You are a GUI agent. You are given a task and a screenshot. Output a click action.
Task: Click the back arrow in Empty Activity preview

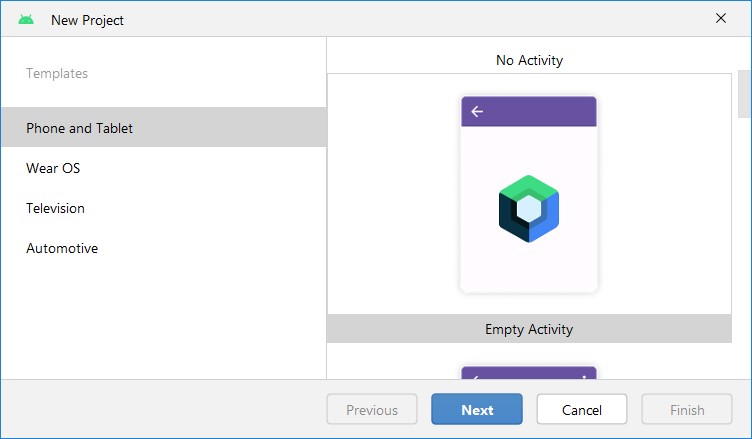click(477, 112)
